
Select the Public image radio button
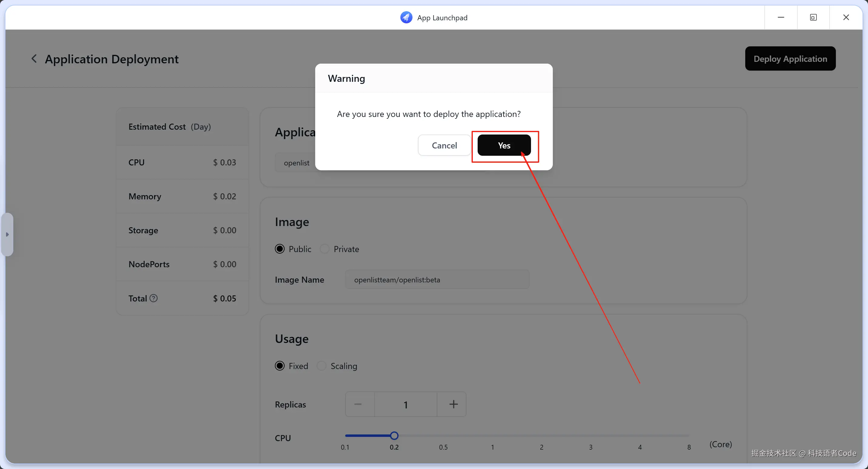pos(280,249)
